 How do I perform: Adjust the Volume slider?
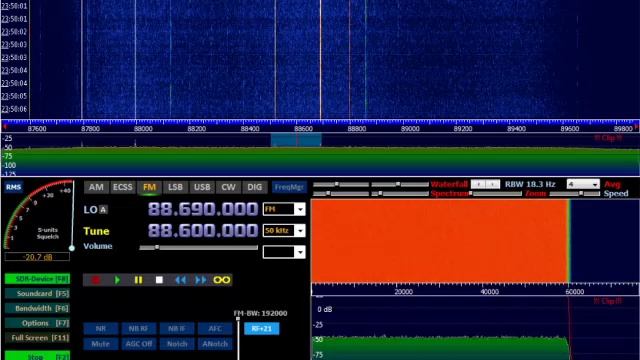198,247
